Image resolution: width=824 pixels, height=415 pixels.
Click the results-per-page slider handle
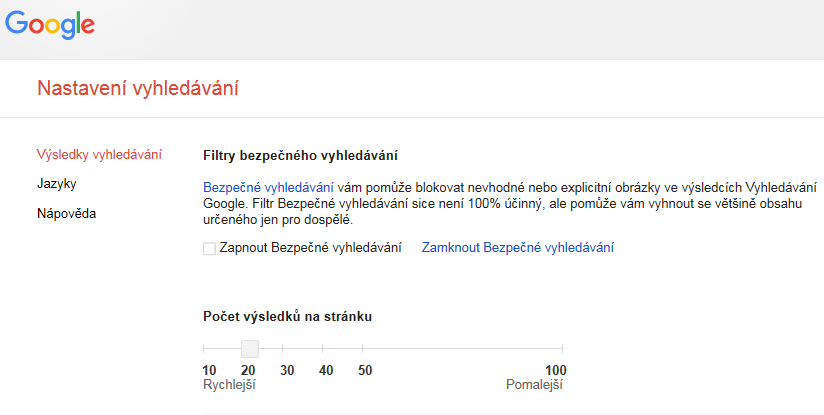(x=250, y=348)
